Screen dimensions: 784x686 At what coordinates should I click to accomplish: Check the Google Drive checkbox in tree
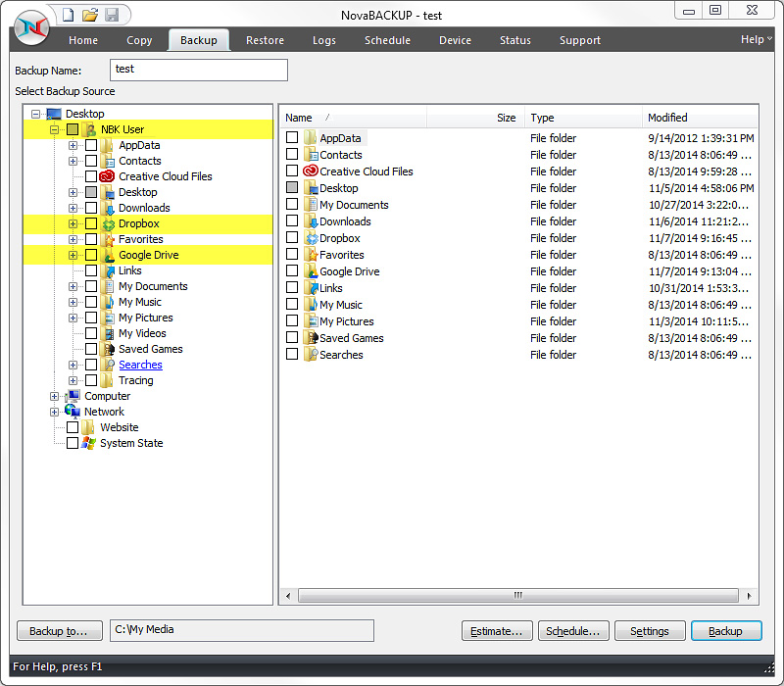(x=91, y=255)
